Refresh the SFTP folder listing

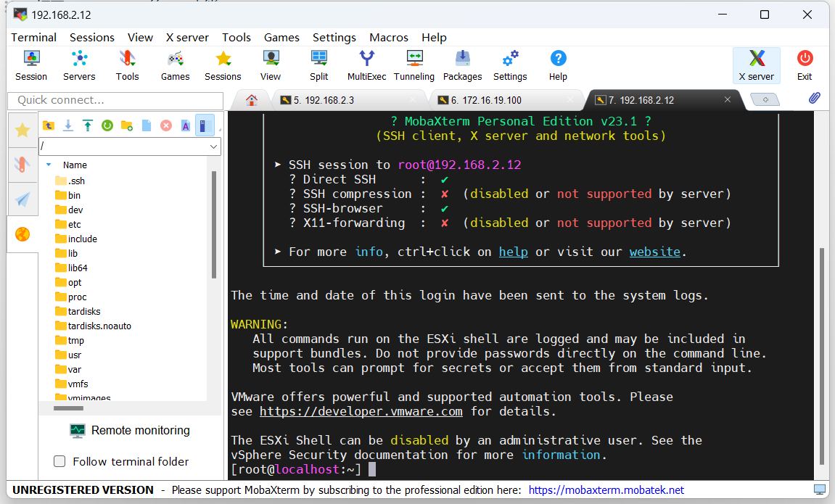[107, 125]
